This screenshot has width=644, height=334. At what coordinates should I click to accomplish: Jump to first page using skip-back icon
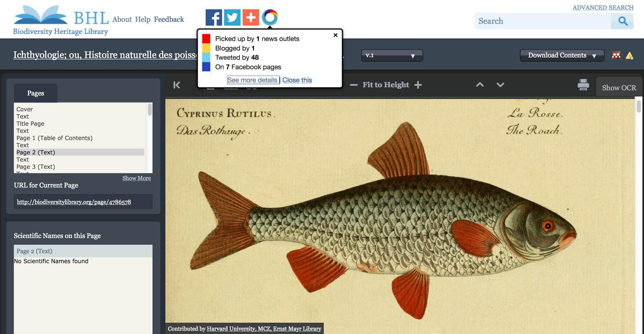coord(177,85)
